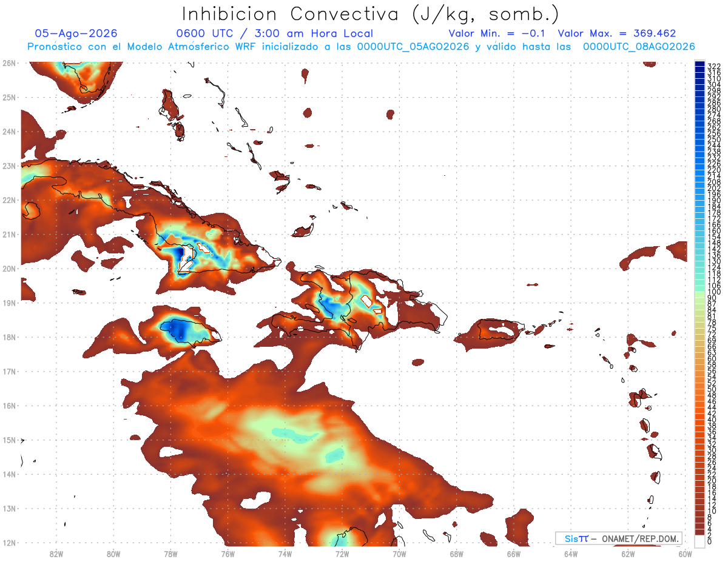Screen dimensions: 728x562
Task: Click the '25N' latitude label
Action: click(x=8, y=97)
